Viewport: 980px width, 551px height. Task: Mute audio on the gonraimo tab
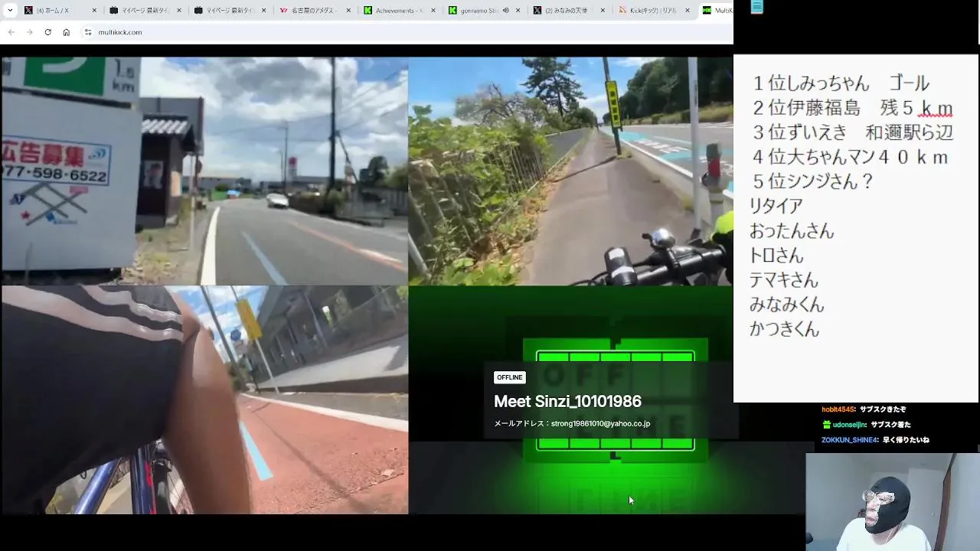(506, 11)
